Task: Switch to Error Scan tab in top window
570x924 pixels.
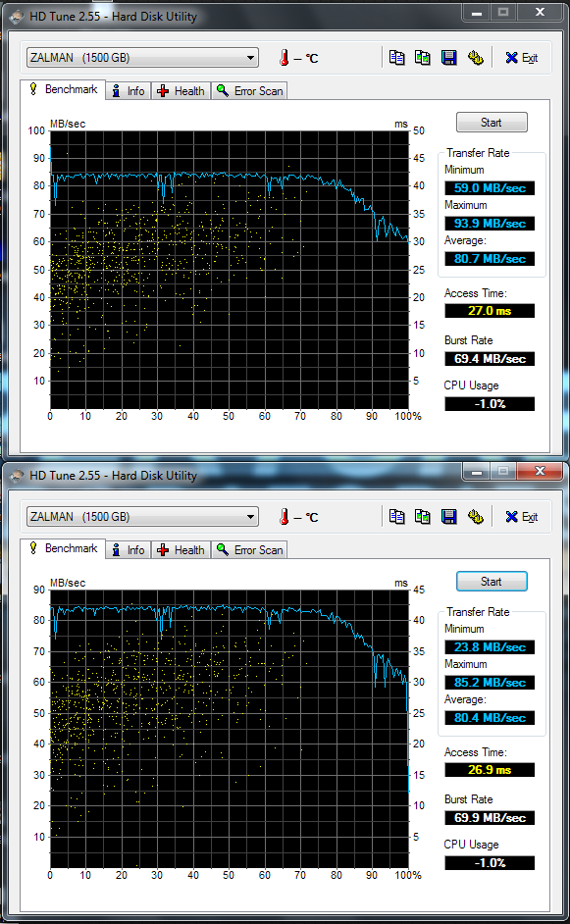Action: (249, 91)
